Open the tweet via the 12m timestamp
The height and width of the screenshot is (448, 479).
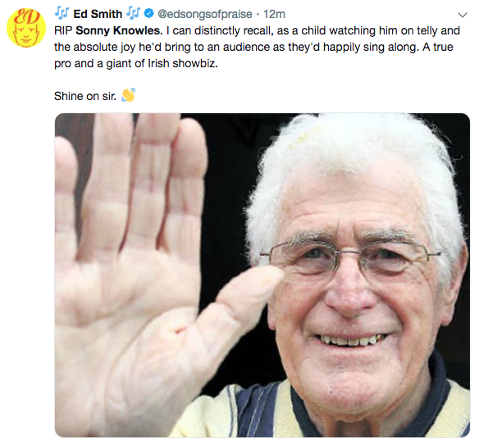pyautogui.click(x=274, y=14)
